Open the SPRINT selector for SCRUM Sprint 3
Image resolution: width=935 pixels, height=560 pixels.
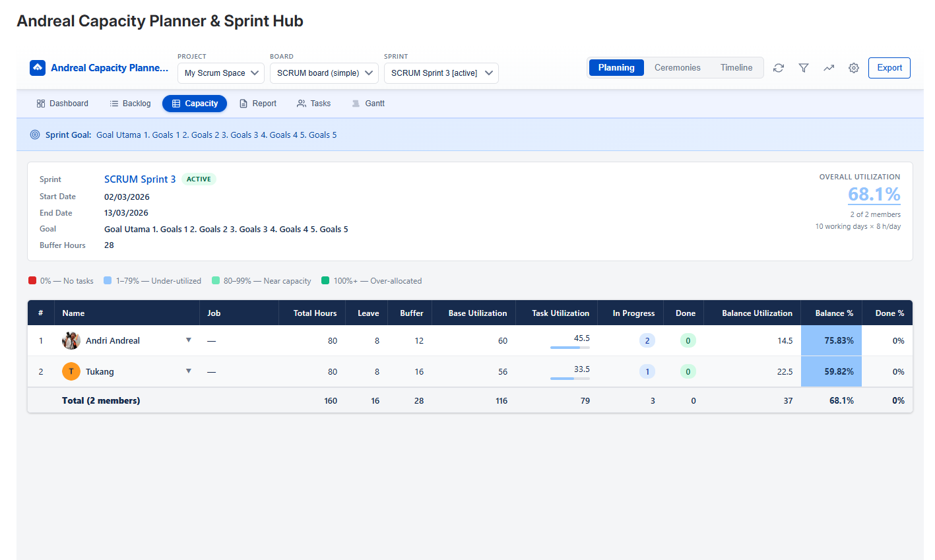click(441, 73)
